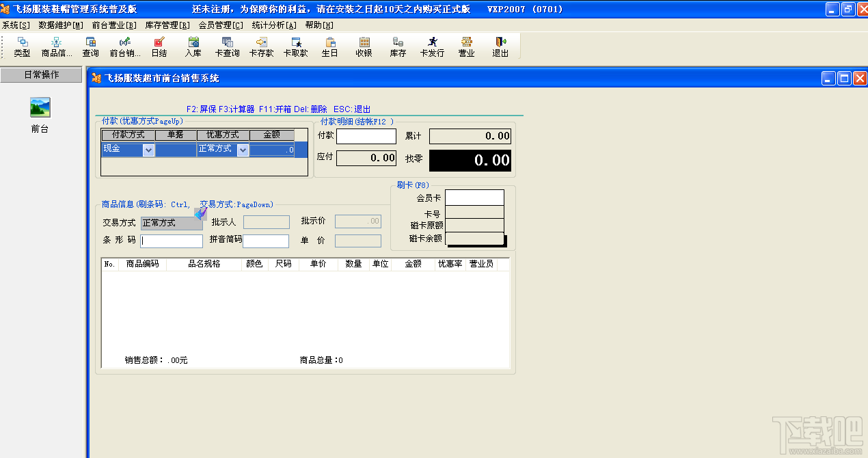Click the 会员卡 input field
Viewport: 868px width, 458px height.
pyautogui.click(x=474, y=198)
